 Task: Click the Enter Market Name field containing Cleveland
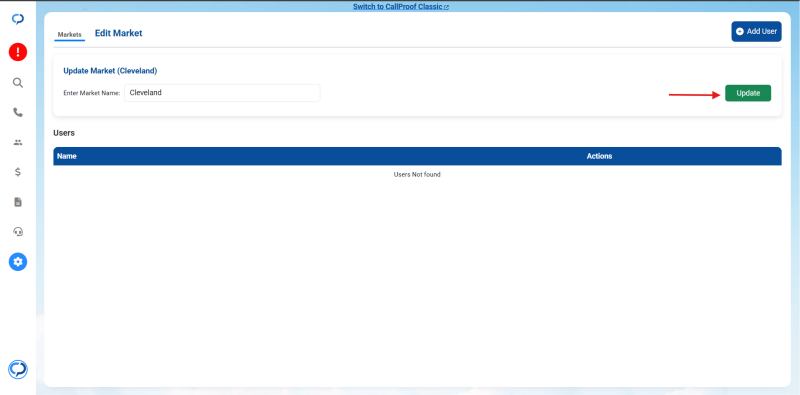click(222, 93)
